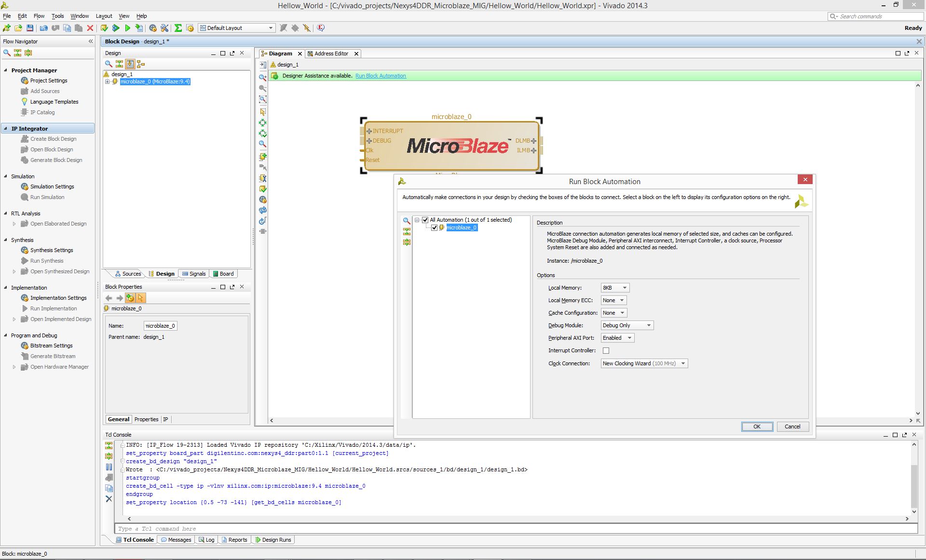
Task: Open the Local Memory 8KB dropdown
Action: click(x=615, y=288)
